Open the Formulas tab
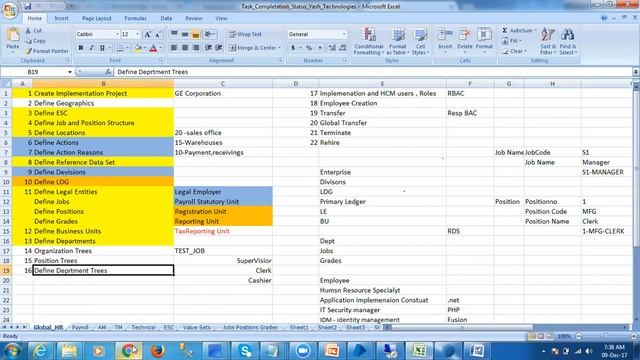The width and height of the screenshot is (640, 360). [x=136, y=18]
